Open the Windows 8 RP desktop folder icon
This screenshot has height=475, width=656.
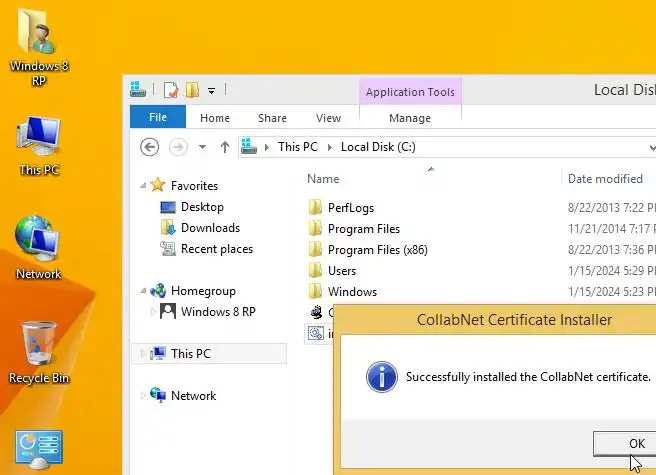[38, 46]
